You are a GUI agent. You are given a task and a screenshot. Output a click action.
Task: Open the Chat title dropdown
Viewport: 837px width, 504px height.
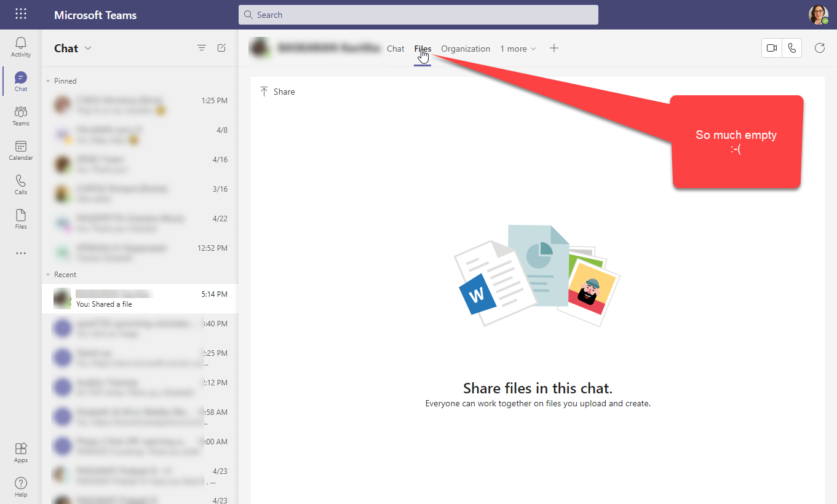[x=88, y=48]
